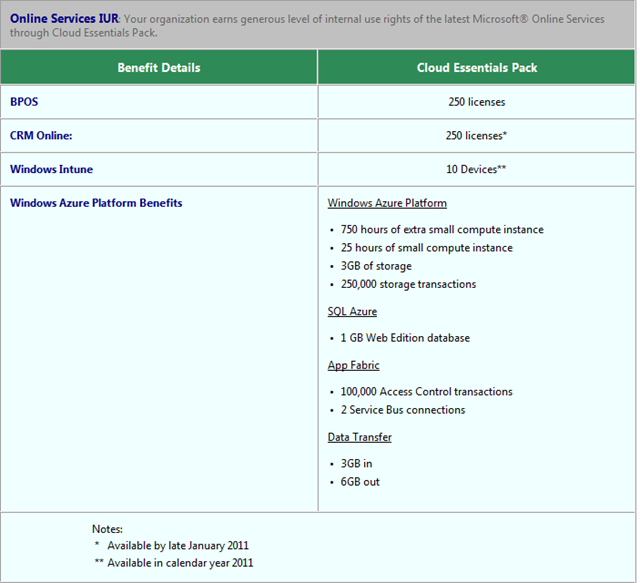Click the sentence starting 'Your organization earns'

coord(307,26)
